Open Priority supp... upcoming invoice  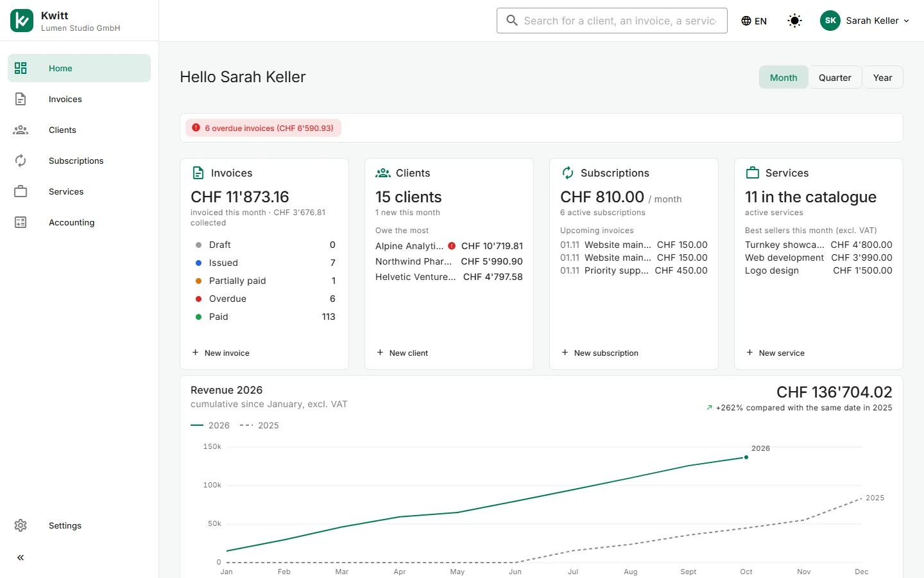point(634,270)
